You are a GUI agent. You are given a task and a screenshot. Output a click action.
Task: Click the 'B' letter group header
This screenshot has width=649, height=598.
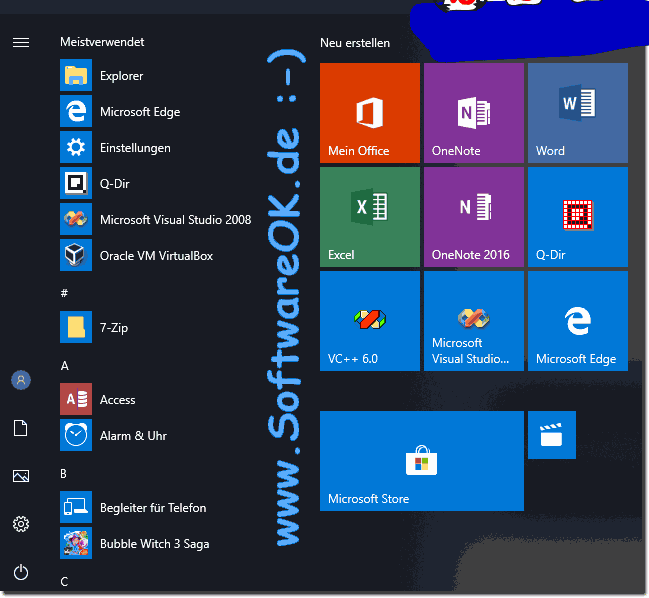(63, 474)
